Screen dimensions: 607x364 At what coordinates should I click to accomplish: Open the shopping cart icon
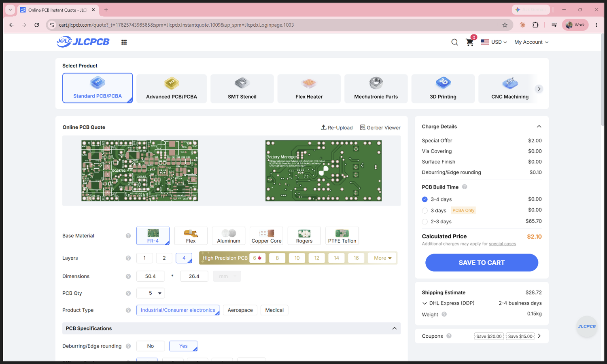pos(470,42)
